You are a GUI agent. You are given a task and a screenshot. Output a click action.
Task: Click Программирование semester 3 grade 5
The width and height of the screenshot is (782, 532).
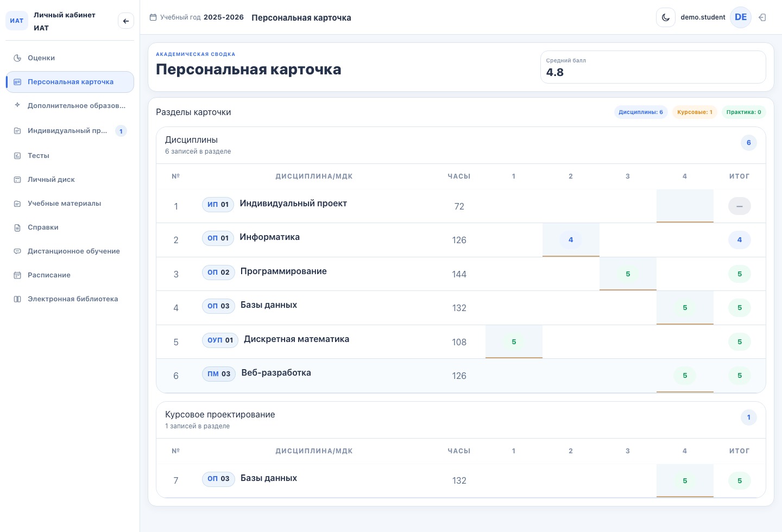(x=628, y=274)
